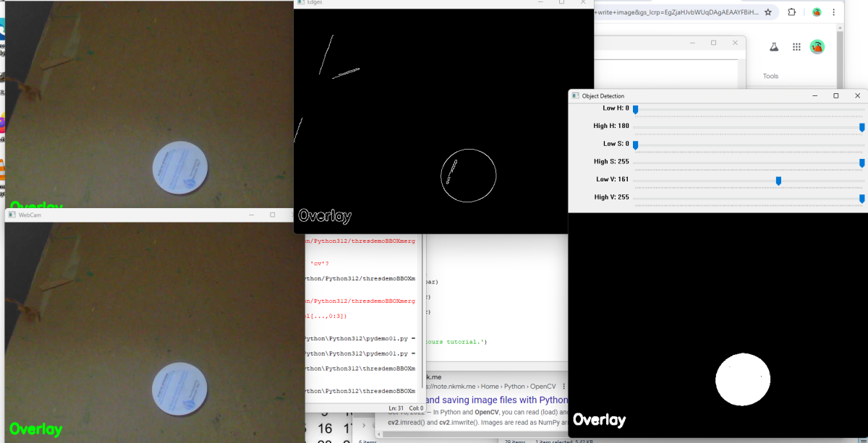Click the High H slider handle
Image resolution: width=868 pixels, height=443 pixels.
[862, 127]
